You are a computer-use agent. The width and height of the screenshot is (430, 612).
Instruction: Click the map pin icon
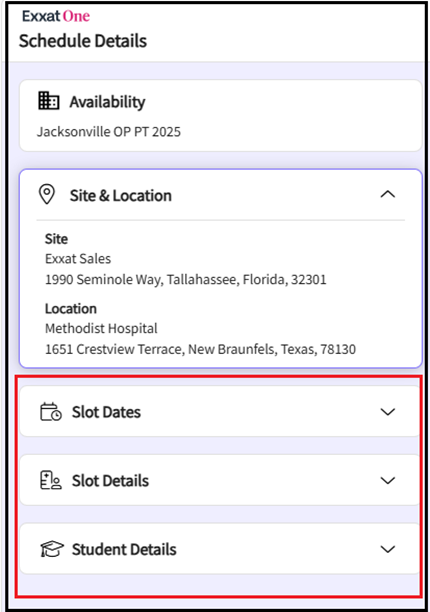[x=47, y=194]
